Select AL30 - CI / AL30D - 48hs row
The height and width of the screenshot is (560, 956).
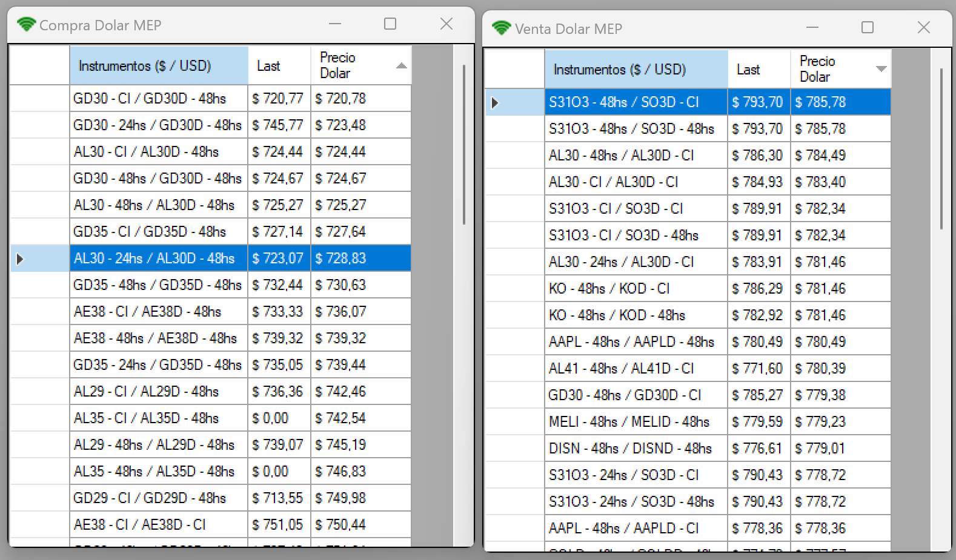pyautogui.click(x=210, y=151)
